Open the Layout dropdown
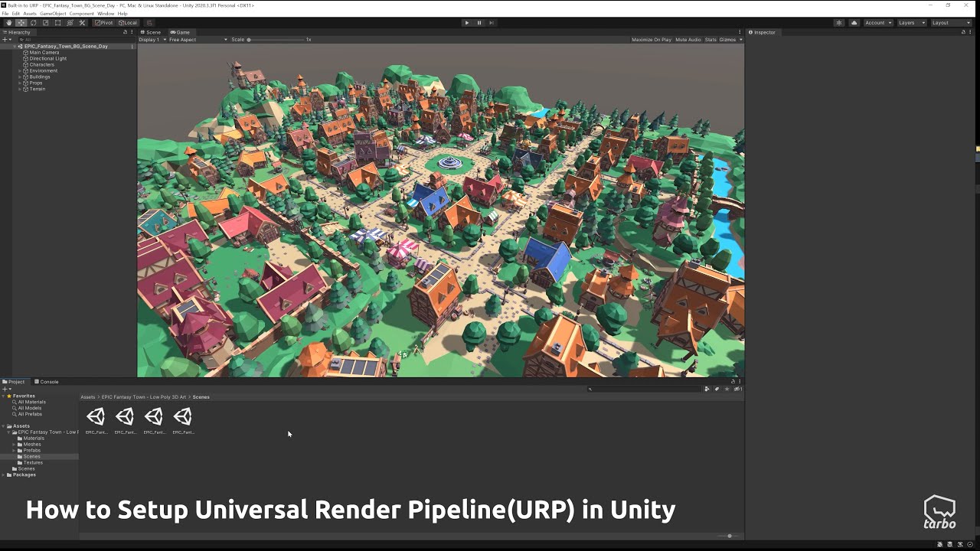The height and width of the screenshot is (551, 980). point(951,23)
